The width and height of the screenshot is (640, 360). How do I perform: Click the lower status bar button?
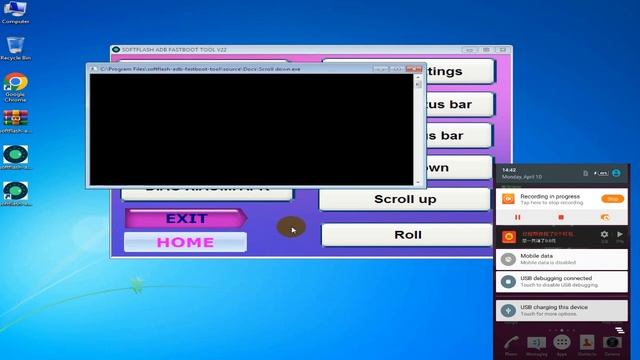(459, 136)
